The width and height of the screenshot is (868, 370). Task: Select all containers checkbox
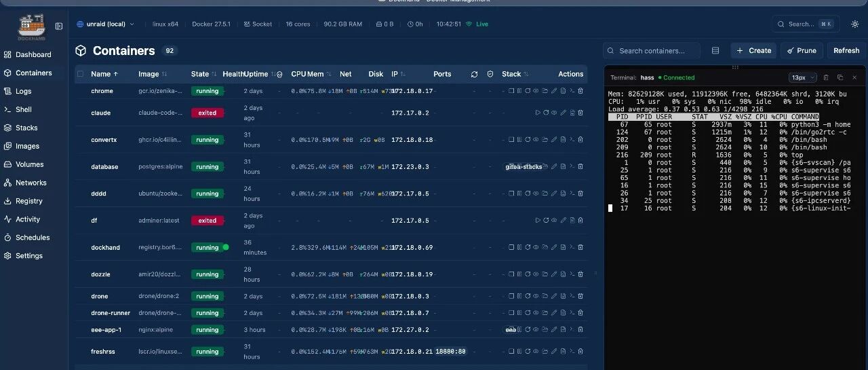click(80, 74)
